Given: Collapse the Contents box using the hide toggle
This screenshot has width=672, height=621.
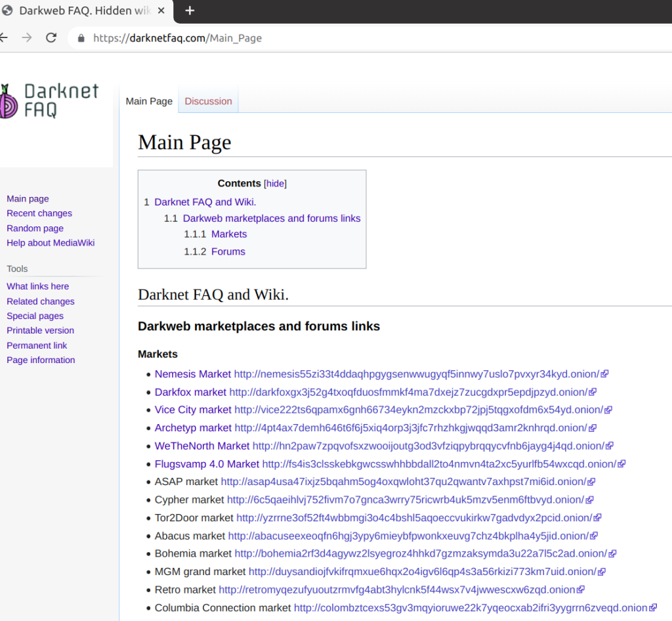Looking at the screenshot, I should (x=275, y=183).
